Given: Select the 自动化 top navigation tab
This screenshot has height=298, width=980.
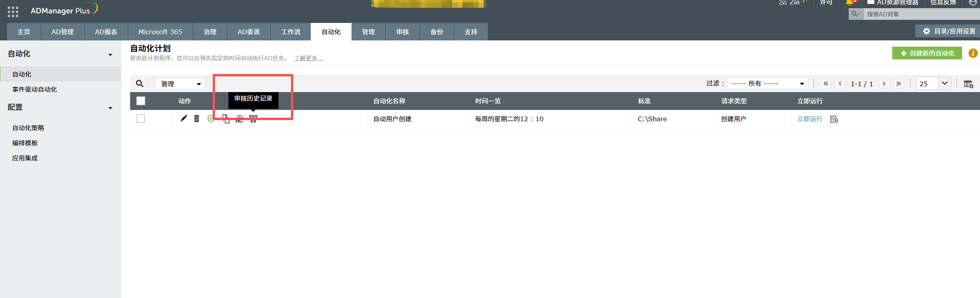Looking at the screenshot, I should click(331, 32).
